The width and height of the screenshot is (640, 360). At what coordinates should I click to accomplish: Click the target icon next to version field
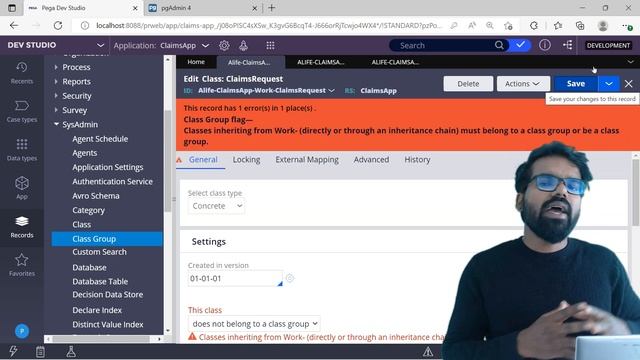click(290, 278)
